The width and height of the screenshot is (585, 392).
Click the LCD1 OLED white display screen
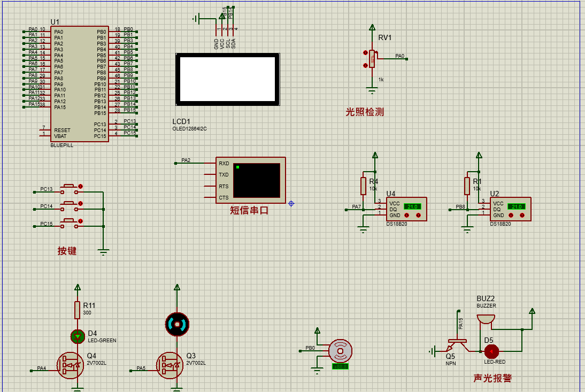click(x=228, y=79)
